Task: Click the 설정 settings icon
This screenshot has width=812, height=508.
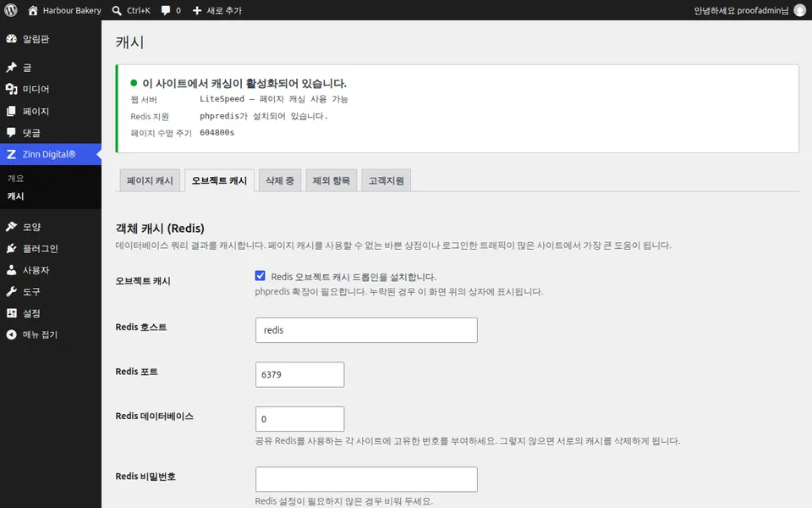Action: (x=11, y=313)
